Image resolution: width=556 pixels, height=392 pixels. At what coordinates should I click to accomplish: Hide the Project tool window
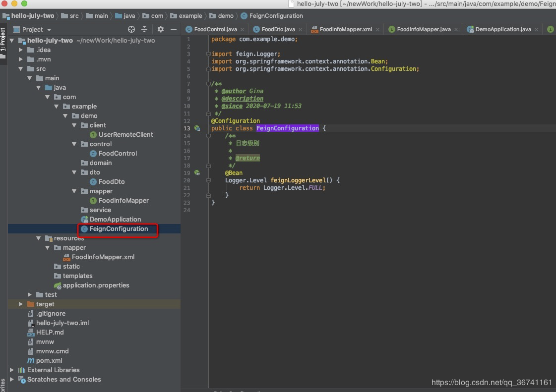point(174,29)
